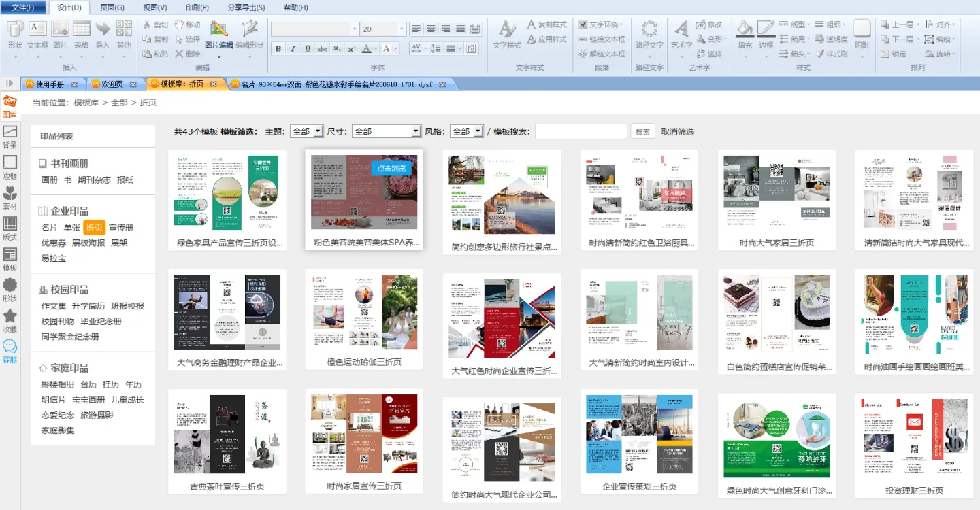The width and height of the screenshot is (980, 510).
Task: Select the 素材 materials sidebar icon
Action: [x=10, y=197]
